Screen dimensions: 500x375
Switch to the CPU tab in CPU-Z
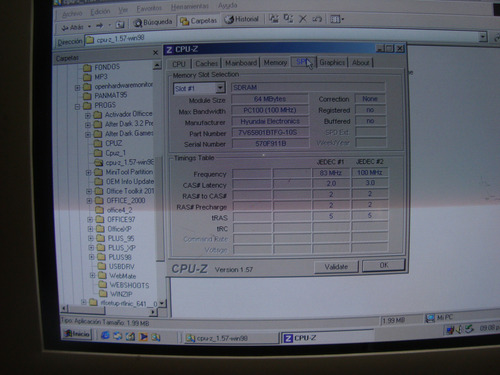point(179,63)
